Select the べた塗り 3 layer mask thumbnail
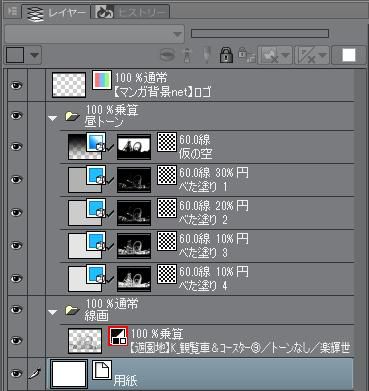This screenshot has width=369, height=391. pos(134,246)
